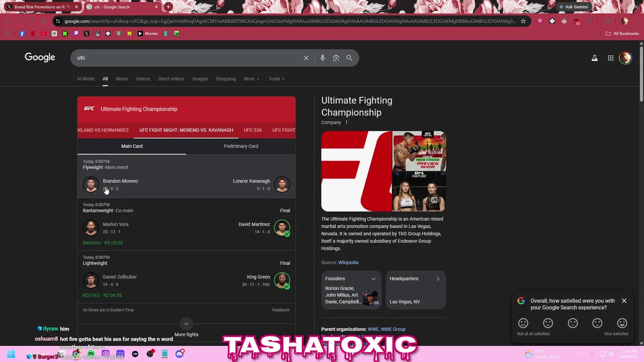The image size is (644, 362).
Task: Select the Short videos filter
Action: 171,79
